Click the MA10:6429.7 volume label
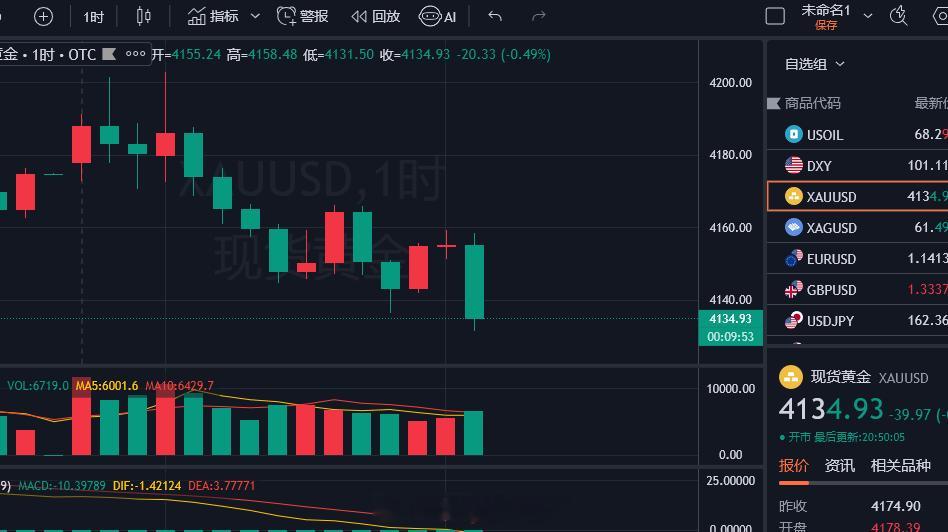 (179, 386)
